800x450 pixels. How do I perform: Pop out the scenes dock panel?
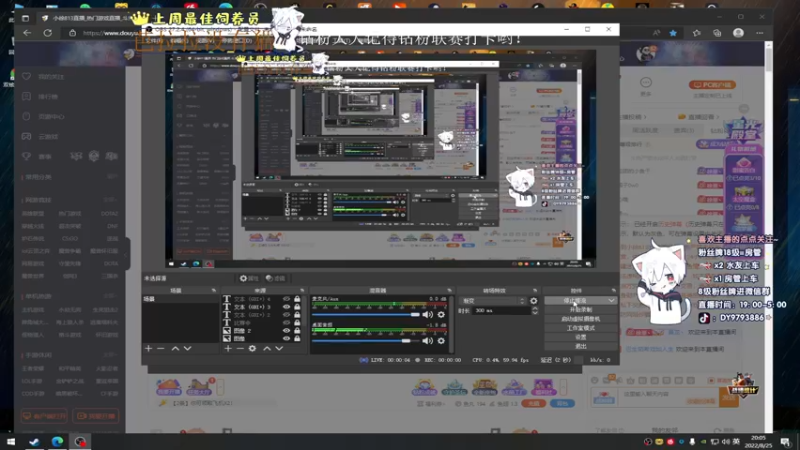pos(214,290)
